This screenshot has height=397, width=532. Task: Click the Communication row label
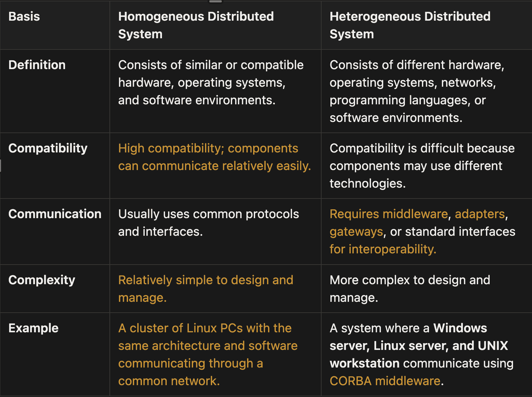coord(55,214)
